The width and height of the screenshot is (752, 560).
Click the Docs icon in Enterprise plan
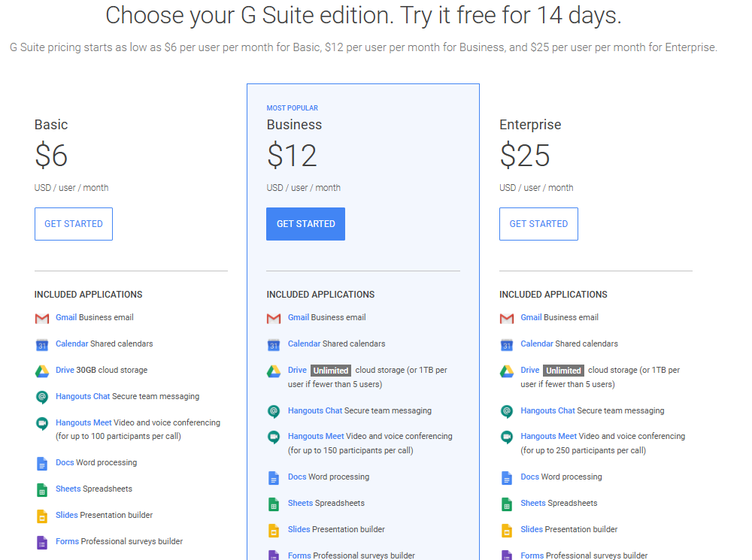pyautogui.click(x=507, y=478)
